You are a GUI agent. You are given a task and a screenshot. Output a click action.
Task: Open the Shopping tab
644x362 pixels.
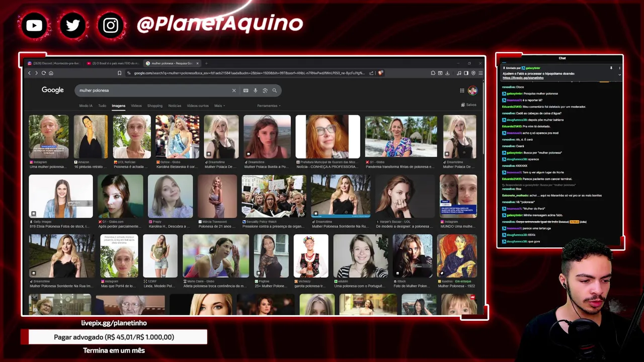click(x=155, y=106)
